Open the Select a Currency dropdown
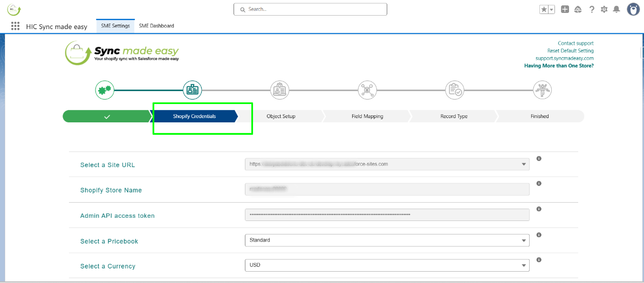 [387, 265]
